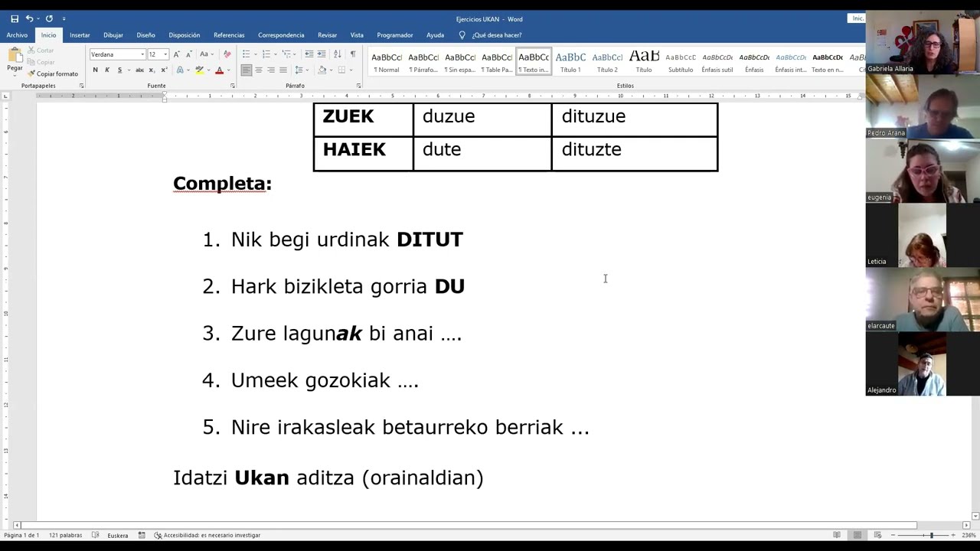
Task: Open the Disposición tab
Action: (x=185, y=35)
